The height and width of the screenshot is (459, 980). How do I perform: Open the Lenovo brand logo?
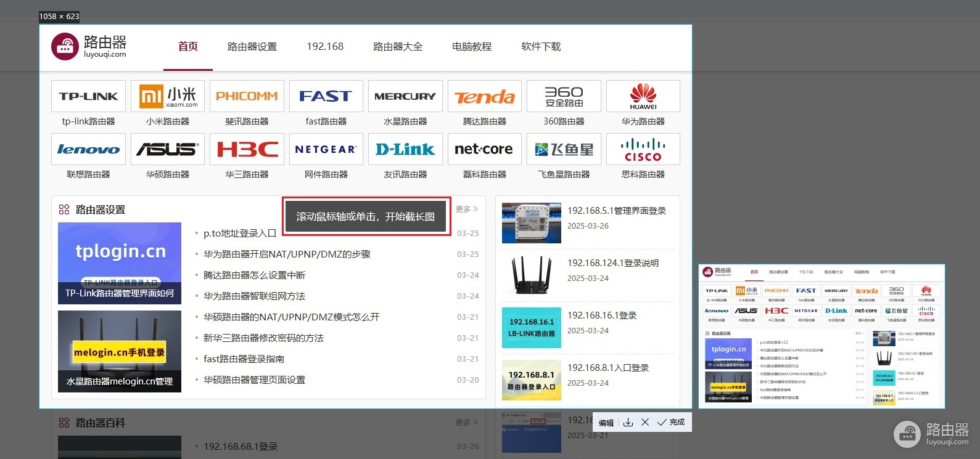pos(88,149)
